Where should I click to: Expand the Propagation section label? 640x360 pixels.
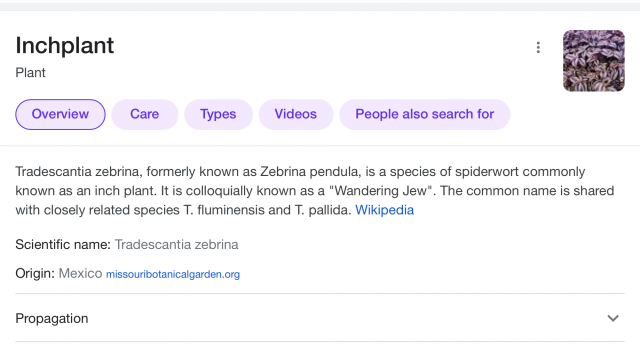pos(52,318)
